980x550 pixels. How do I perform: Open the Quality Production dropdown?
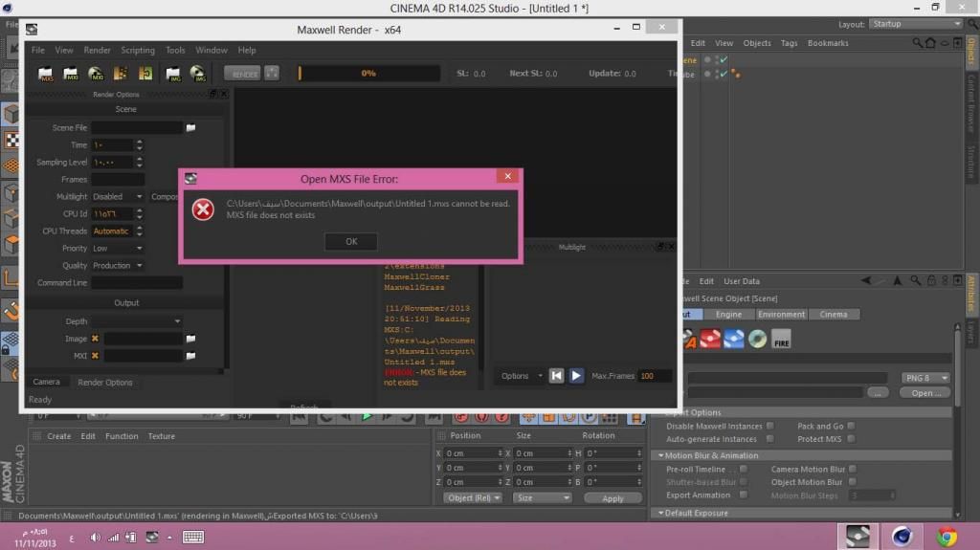[118, 266]
